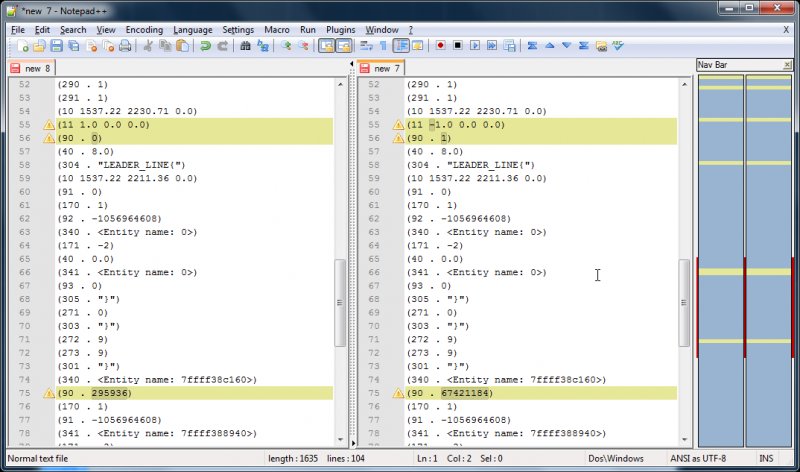Click right pane scrollbar thumb

(684, 303)
